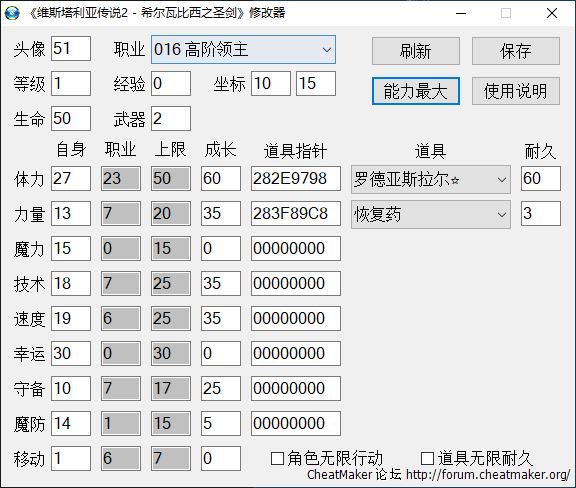Viewport: 576px width, 488px height.
Task: Click the 生命 field showing 50
Action: (x=71, y=118)
